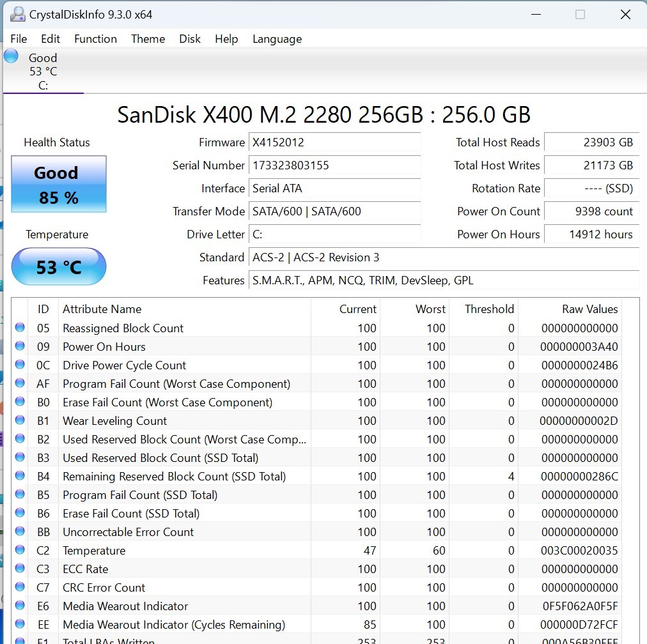Click the status orb for Media Wearout Indicator (Cycles Remaining)
Screen dimensions: 647x644
point(20,624)
